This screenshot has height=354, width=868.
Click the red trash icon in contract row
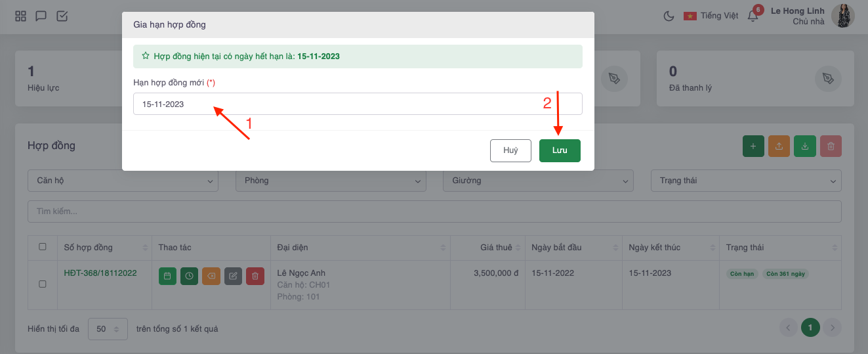(x=255, y=277)
